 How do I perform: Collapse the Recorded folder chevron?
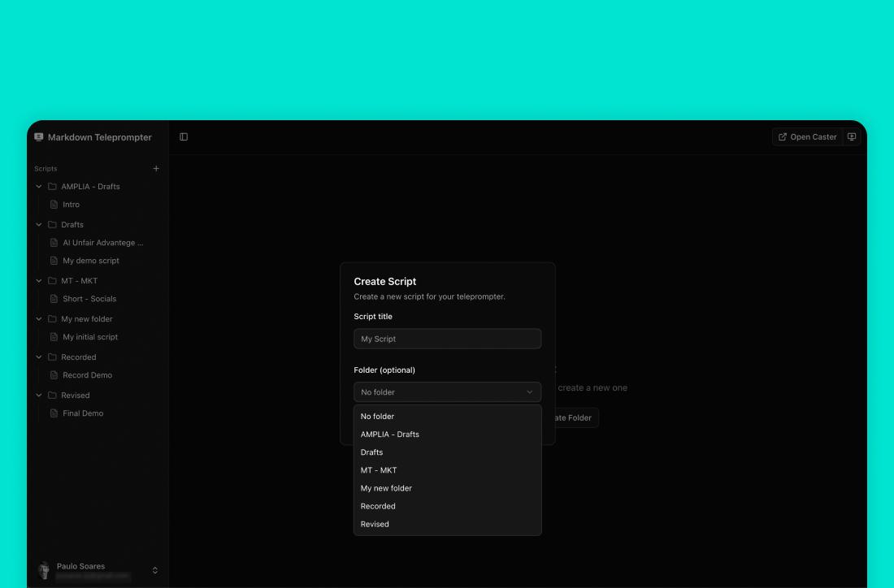(x=38, y=357)
